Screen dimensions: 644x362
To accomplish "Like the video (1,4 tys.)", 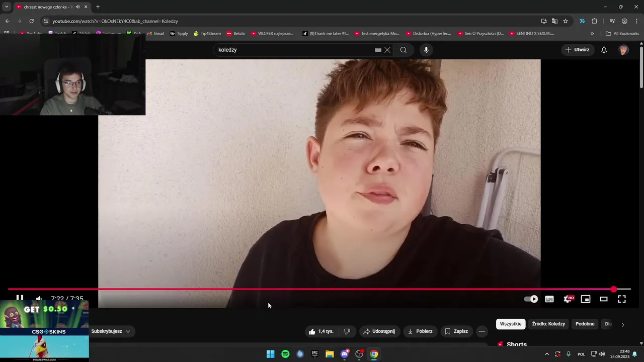I will (321, 331).
